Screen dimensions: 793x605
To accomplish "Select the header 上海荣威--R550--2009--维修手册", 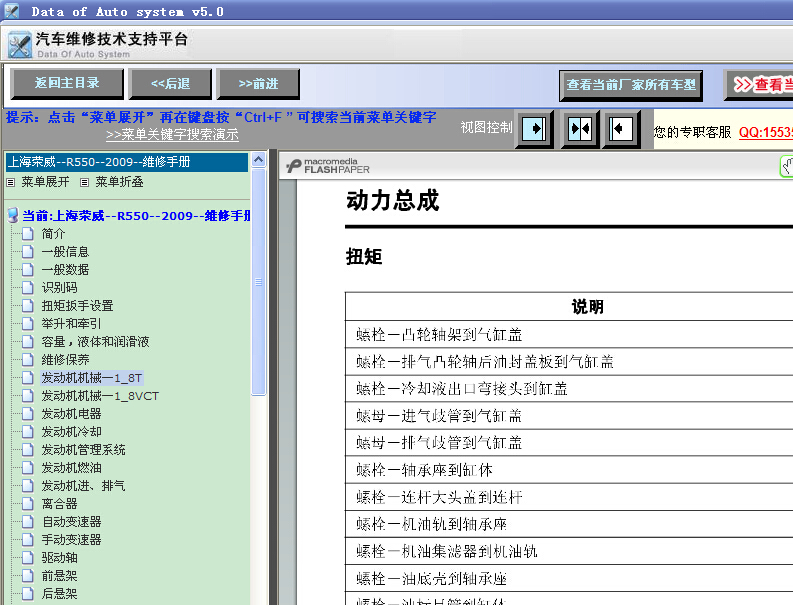I will coord(127,162).
